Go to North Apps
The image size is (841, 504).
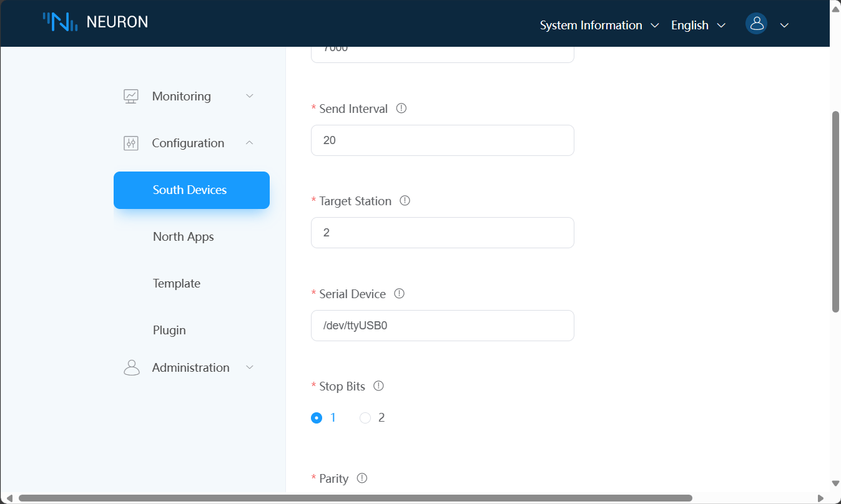(x=184, y=236)
